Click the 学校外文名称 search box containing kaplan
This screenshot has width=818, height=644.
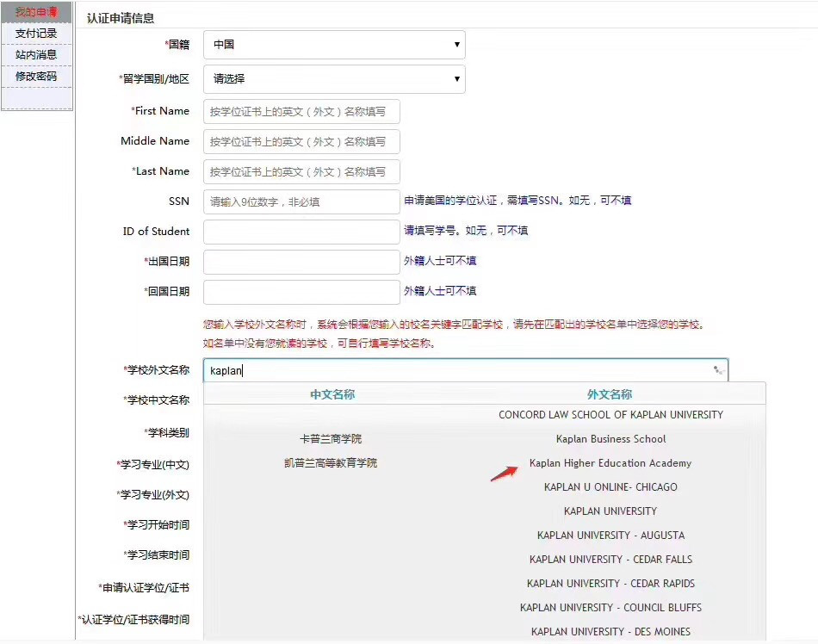click(x=448, y=370)
